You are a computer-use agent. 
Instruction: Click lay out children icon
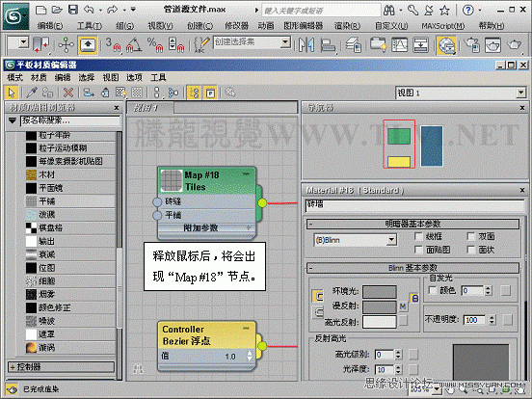173,93
